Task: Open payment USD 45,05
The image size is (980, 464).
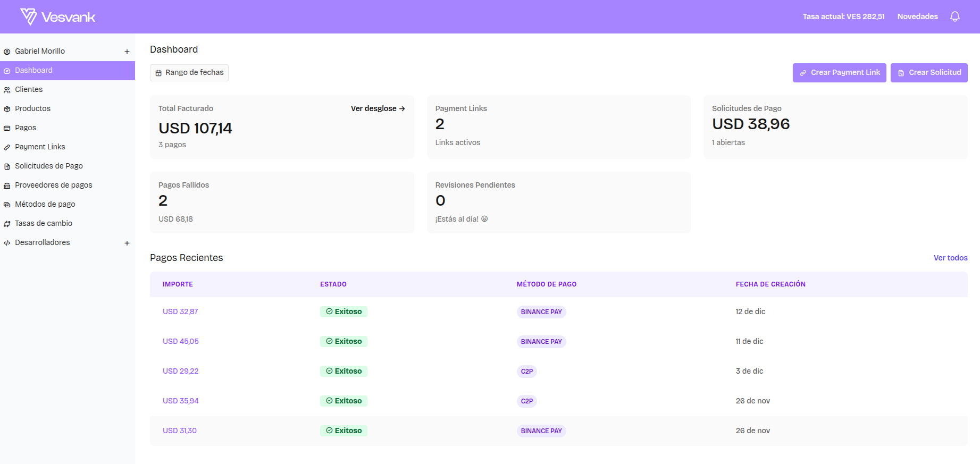Action: click(x=180, y=341)
